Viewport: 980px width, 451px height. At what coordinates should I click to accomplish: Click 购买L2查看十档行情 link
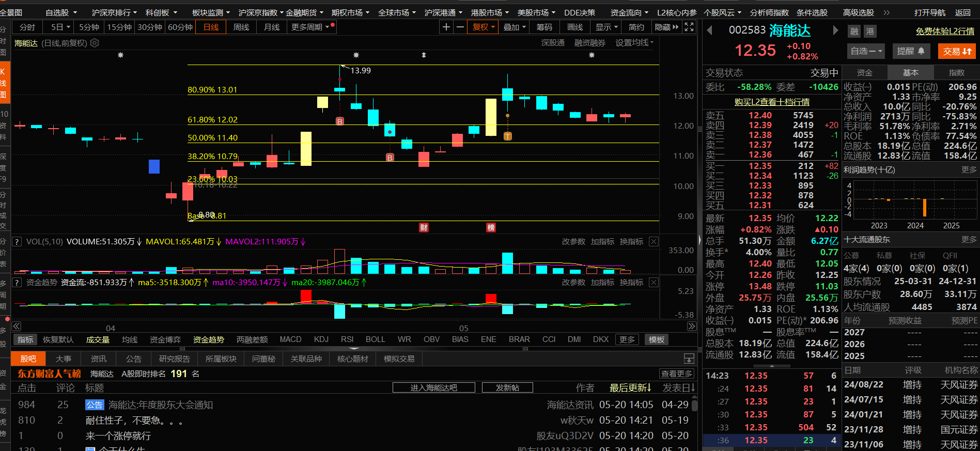[x=772, y=102]
